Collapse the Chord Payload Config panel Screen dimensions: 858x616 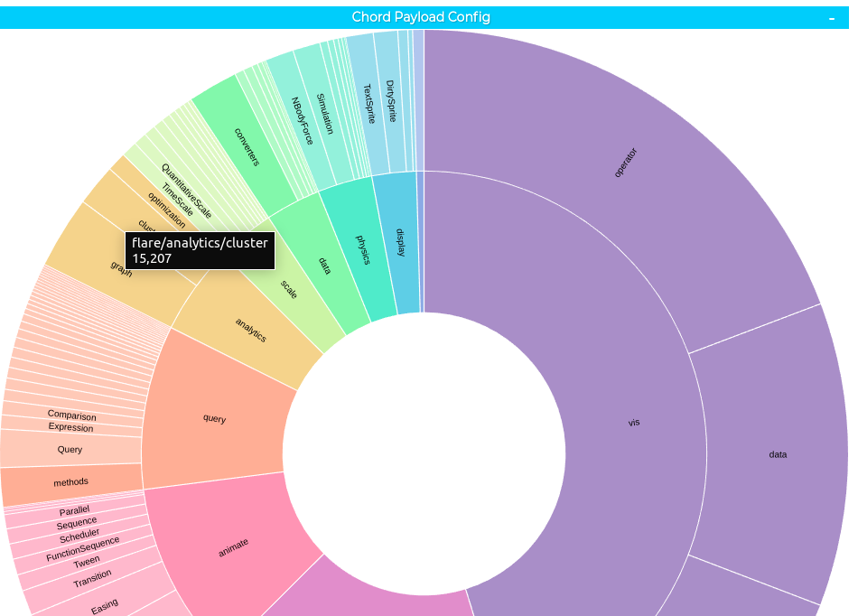[x=832, y=18]
